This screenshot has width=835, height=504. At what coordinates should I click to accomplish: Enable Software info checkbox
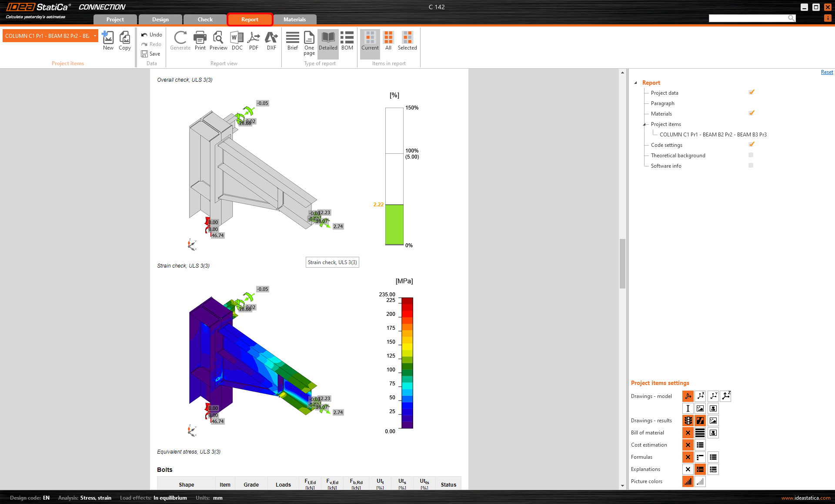pyautogui.click(x=751, y=166)
